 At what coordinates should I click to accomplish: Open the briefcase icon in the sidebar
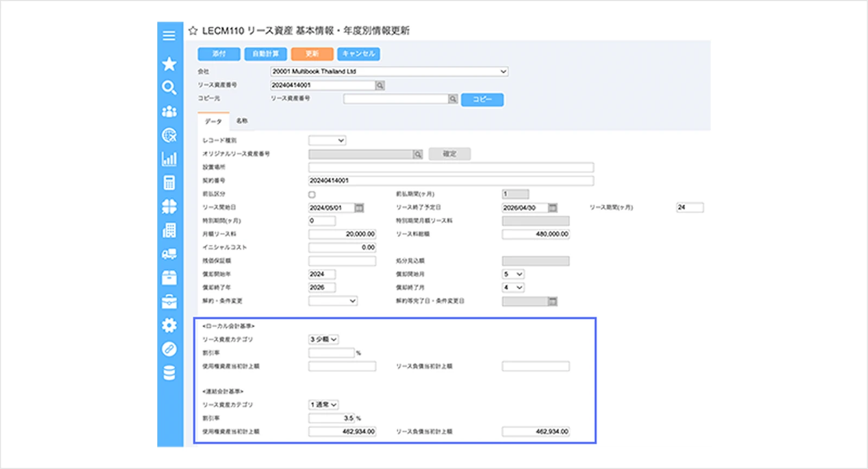[169, 301]
